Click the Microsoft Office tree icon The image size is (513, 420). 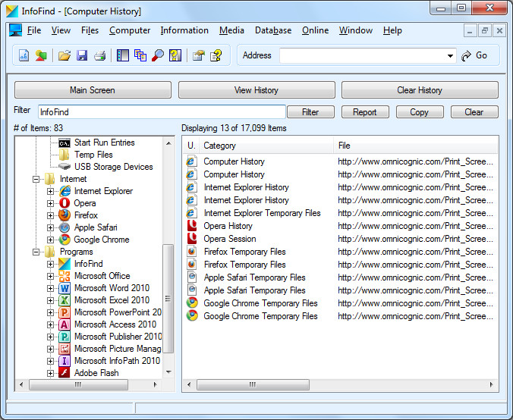(65, 276)
